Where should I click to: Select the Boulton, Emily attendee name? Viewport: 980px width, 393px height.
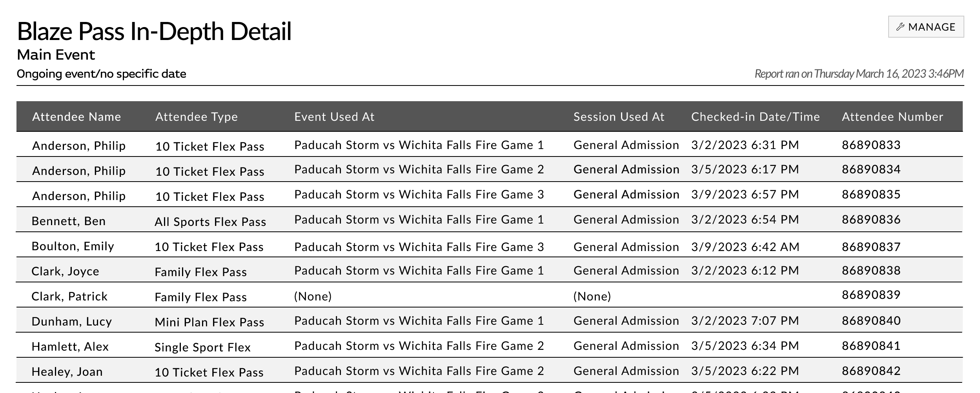(73, 246)
